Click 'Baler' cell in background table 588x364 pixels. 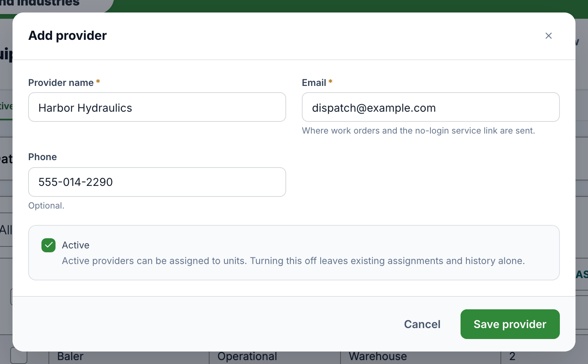[70, 357]
